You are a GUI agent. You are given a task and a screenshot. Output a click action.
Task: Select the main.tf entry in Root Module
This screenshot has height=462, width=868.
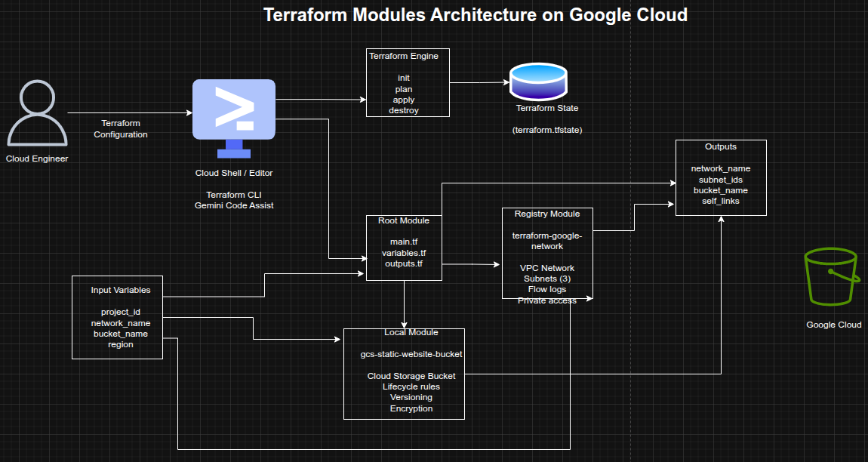[403, 242]
